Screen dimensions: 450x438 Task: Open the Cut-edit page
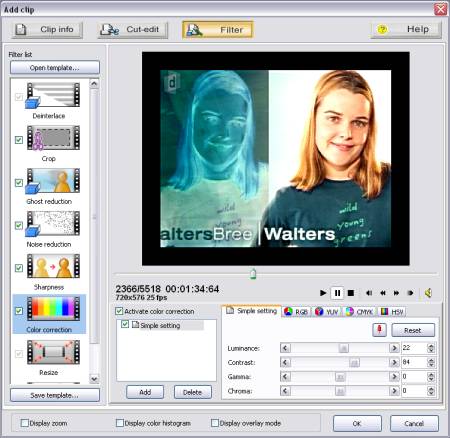(x=133, y=30)
